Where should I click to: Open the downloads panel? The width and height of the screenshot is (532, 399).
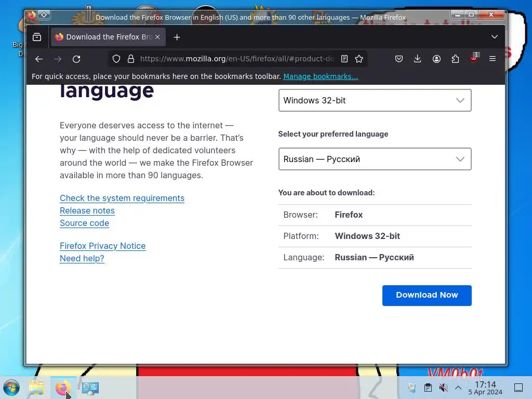pyautogui.click(x=418, y=59)
